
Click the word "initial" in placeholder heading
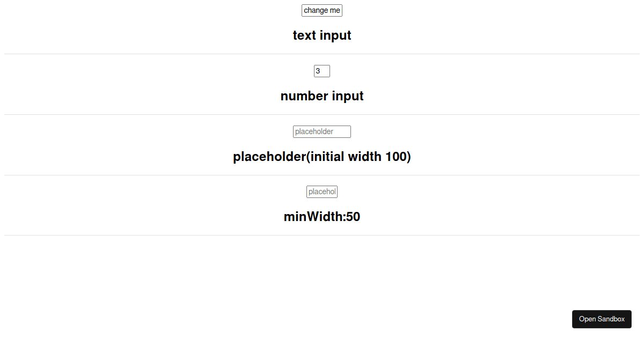pos(327,157)
